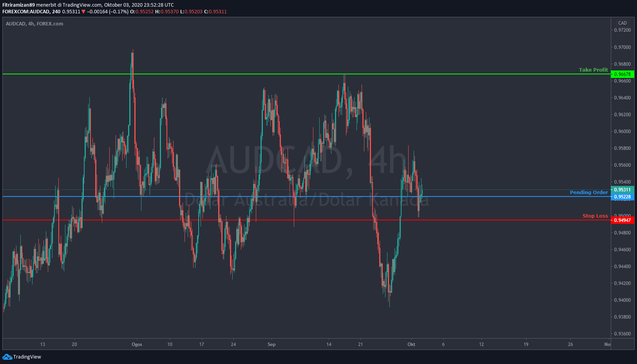The width and height of the screenshot is (637, 364).
Task: Click the current price tag 0.95311
Action: 622,190
